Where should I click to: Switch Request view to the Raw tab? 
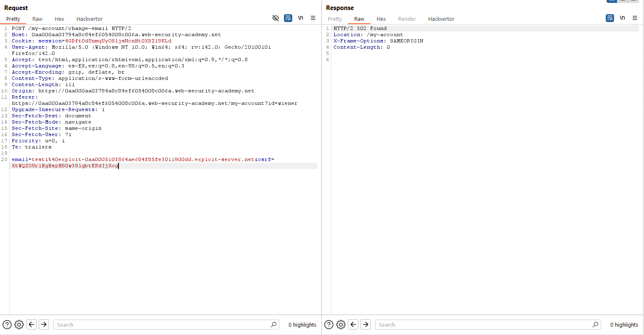point(37,19)
